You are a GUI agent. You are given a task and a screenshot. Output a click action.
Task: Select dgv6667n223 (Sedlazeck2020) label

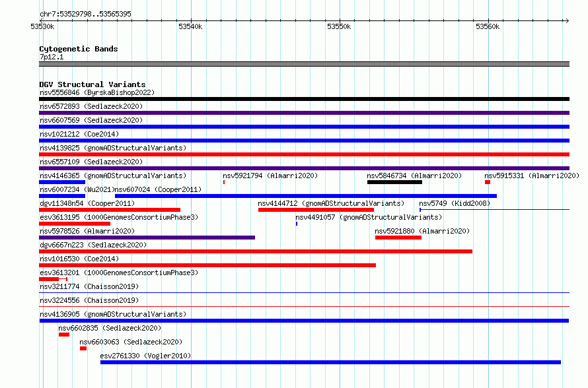pyautogui.click(x=93, y=245)
